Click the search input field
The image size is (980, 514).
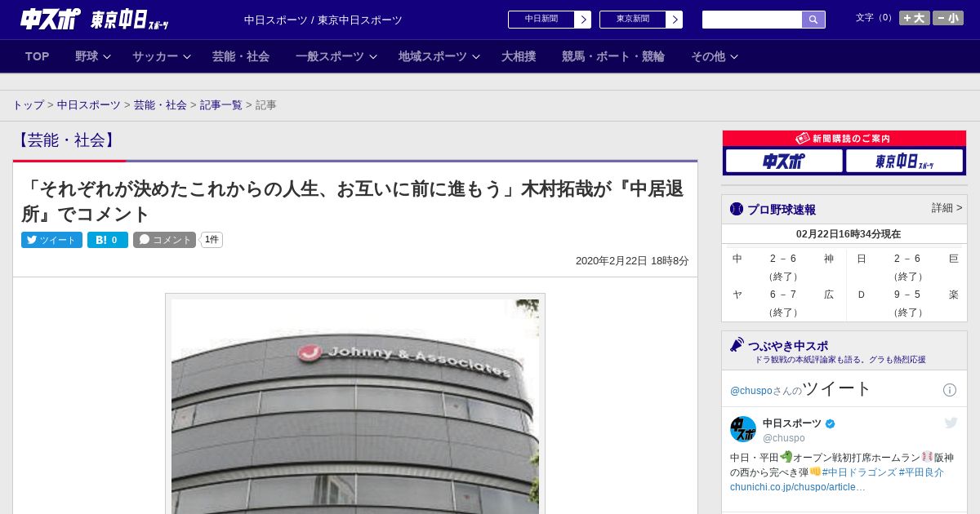[x=752, y=20]
